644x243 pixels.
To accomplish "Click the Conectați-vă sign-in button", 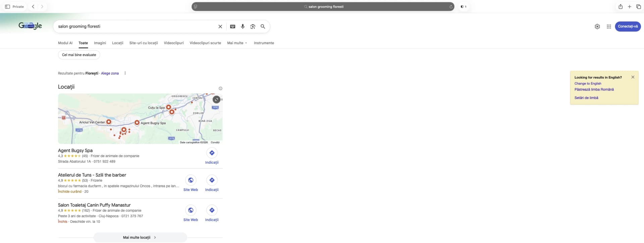I will [x=628, y=27].
